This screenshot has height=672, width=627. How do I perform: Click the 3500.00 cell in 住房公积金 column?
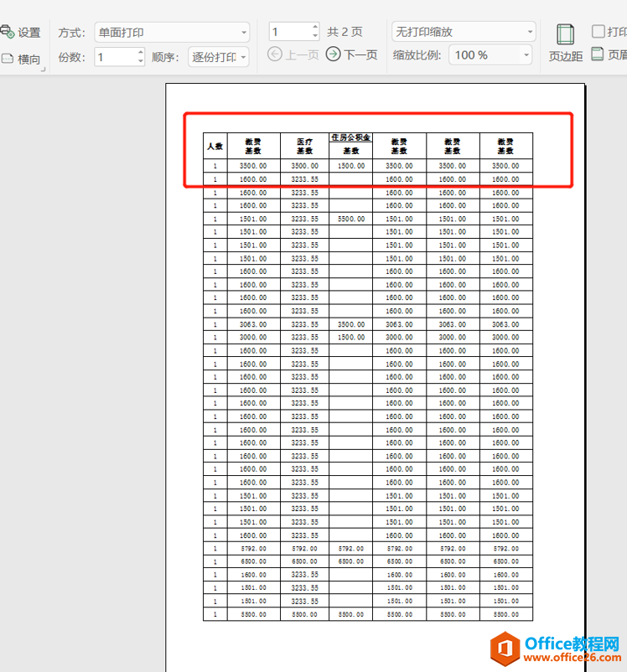351,324
